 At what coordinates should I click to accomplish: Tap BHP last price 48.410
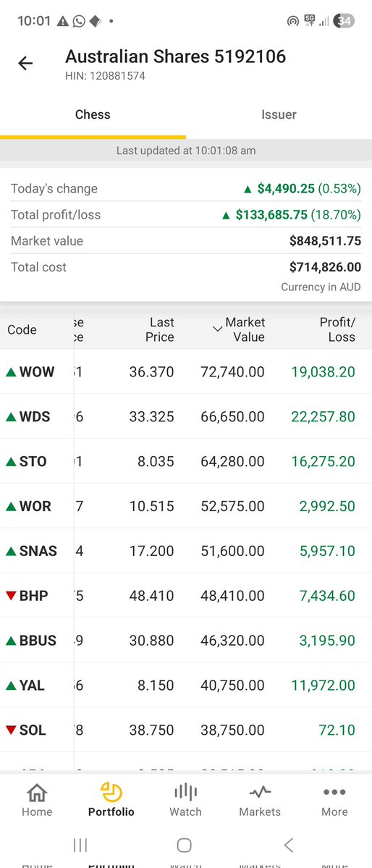pos(152,596)
